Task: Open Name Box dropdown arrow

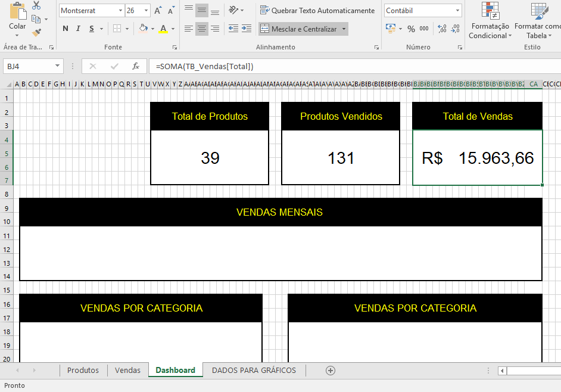Action: click(x=57, y=66)
